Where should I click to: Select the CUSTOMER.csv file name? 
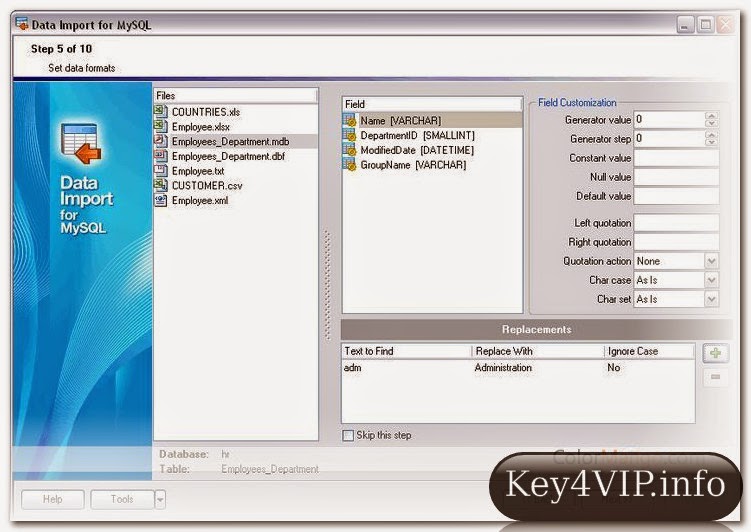(x=207, y=186)
